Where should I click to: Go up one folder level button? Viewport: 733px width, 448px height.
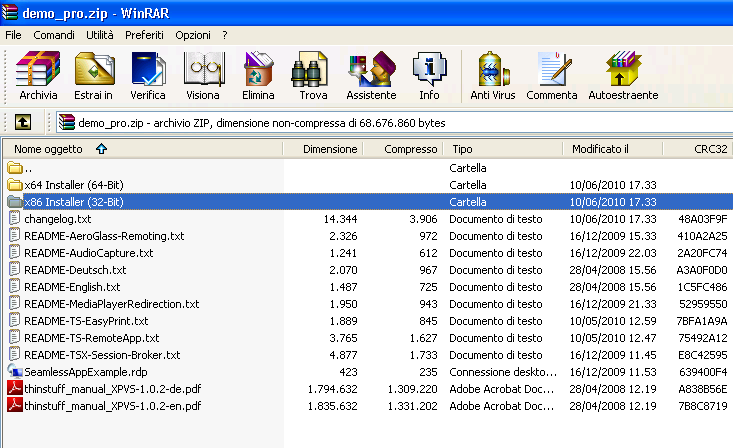tap(23, 123)
